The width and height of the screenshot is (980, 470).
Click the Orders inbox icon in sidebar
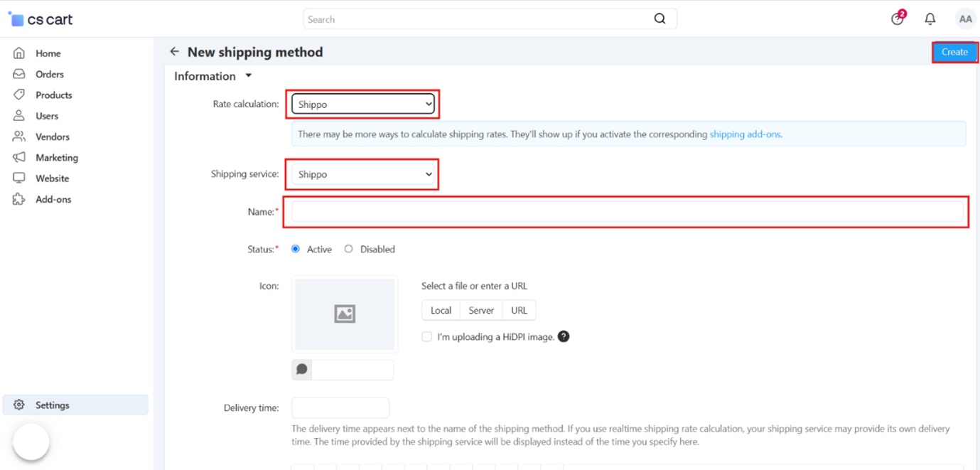19,74
